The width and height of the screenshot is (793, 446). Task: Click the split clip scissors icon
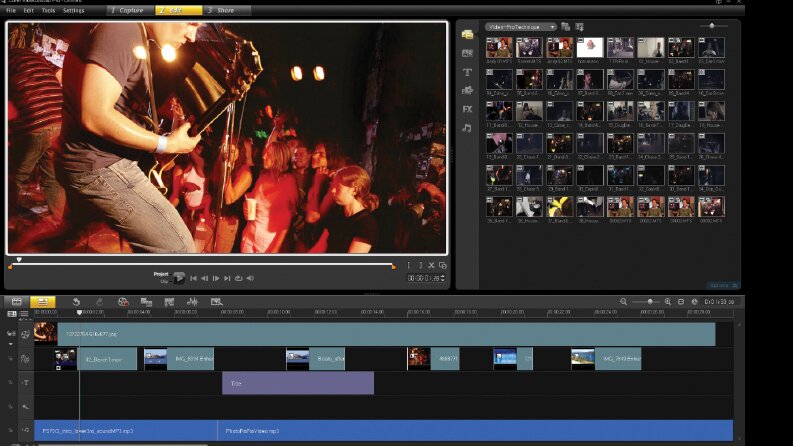click(x=431, y=265)
